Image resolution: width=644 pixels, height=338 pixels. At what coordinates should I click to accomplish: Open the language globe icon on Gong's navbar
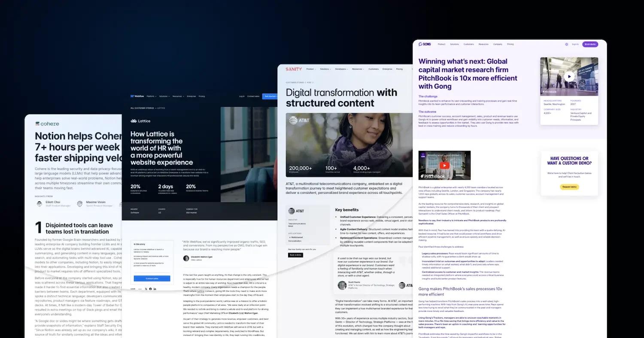[566, 44]
